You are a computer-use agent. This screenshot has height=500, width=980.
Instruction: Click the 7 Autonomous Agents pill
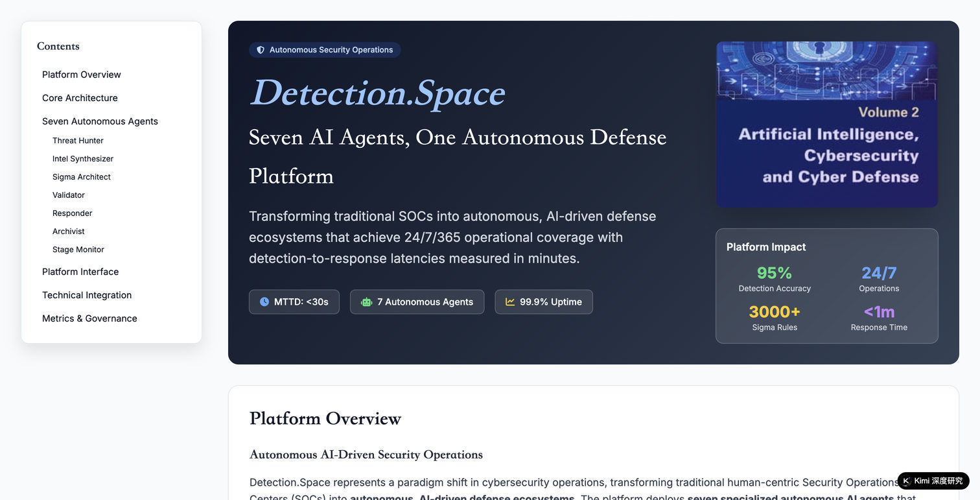pyautogui.click(x=417, y=302)
